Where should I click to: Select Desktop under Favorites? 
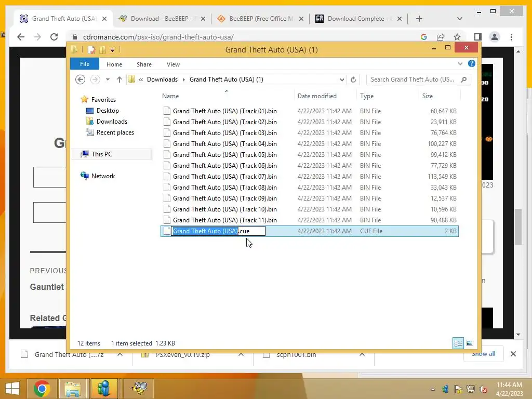(108, 111)
